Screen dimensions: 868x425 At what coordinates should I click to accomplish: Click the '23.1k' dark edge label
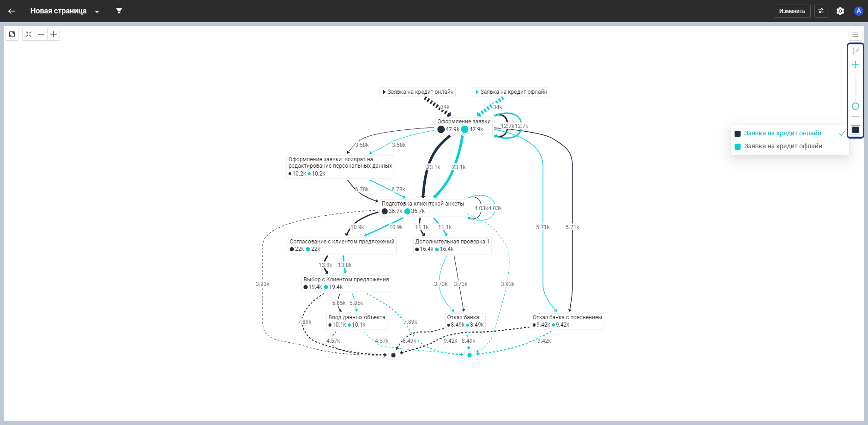[433, 167]
